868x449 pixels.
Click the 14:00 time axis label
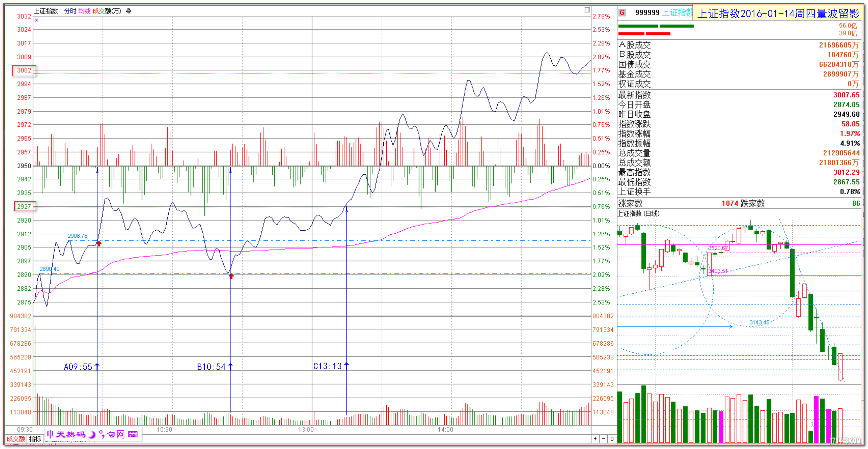click(445, 430)
